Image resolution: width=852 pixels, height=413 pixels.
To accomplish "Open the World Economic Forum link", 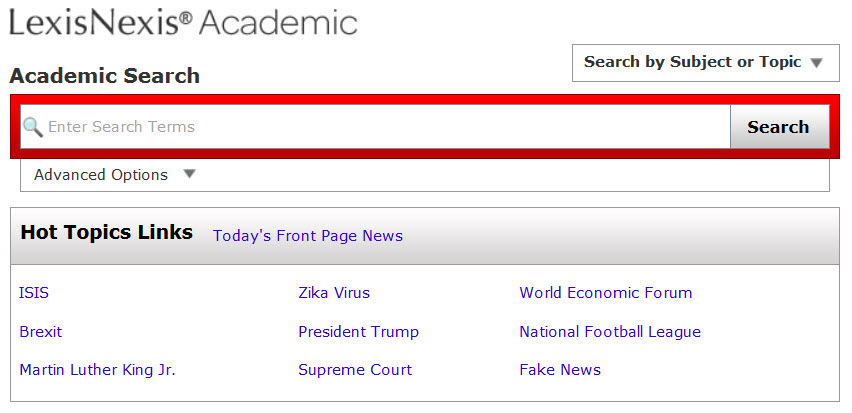I will pos(605,293).
